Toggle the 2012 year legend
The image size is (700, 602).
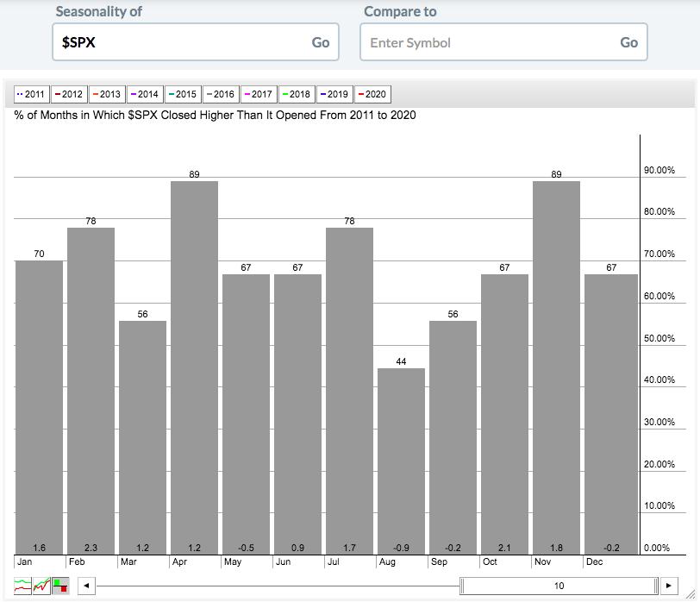coord(69,94)
